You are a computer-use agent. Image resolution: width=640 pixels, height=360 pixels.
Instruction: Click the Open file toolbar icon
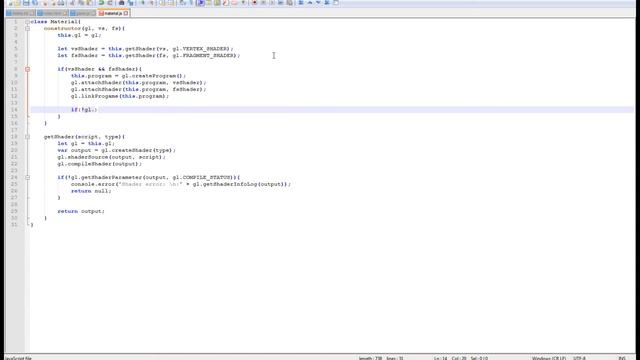click(18, 3)
